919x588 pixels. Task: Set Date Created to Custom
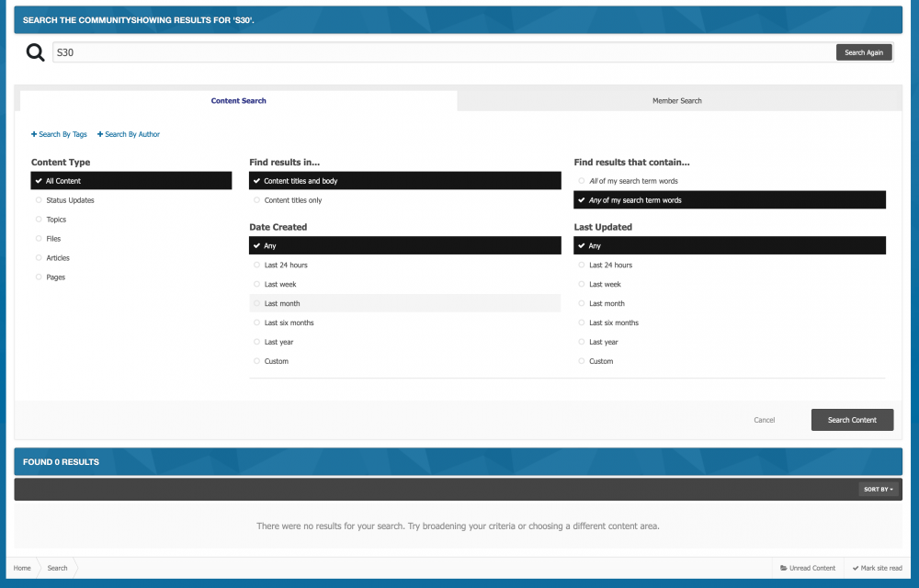pyautogui.click(x=405, y=361)
